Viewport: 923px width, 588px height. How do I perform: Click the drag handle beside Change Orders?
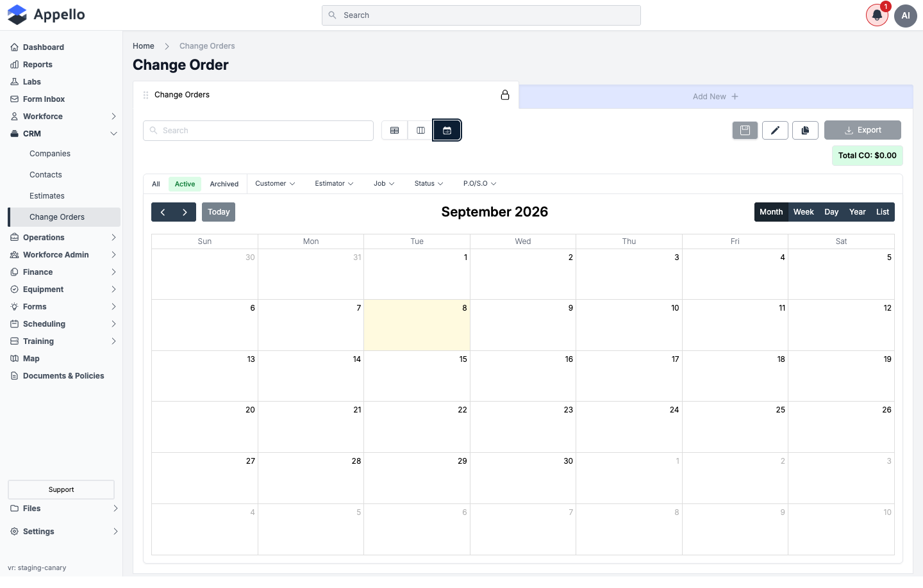click(x=146, y=95)
